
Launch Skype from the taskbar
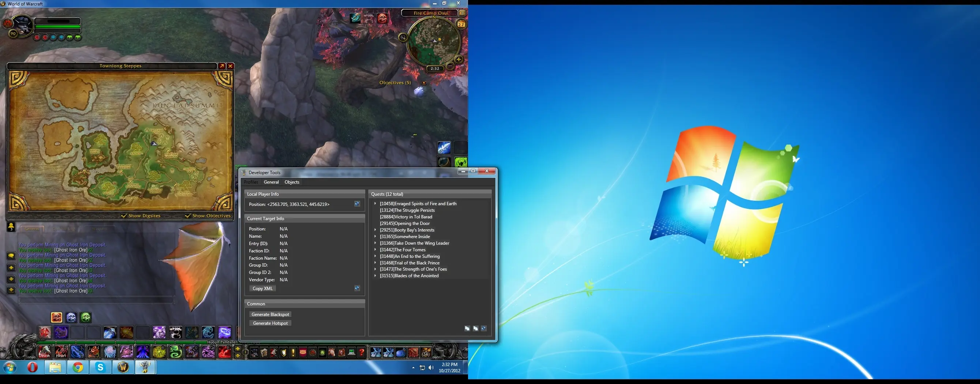[101, 367]
